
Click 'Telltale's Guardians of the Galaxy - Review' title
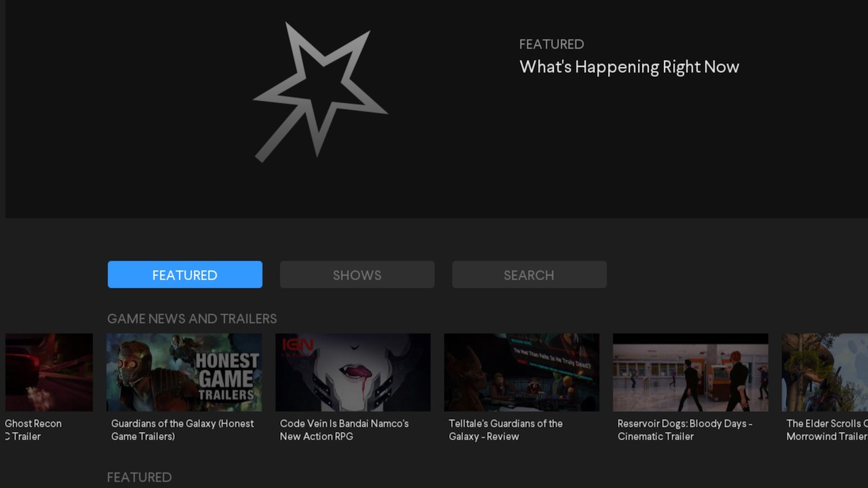(x=506, y=430)
